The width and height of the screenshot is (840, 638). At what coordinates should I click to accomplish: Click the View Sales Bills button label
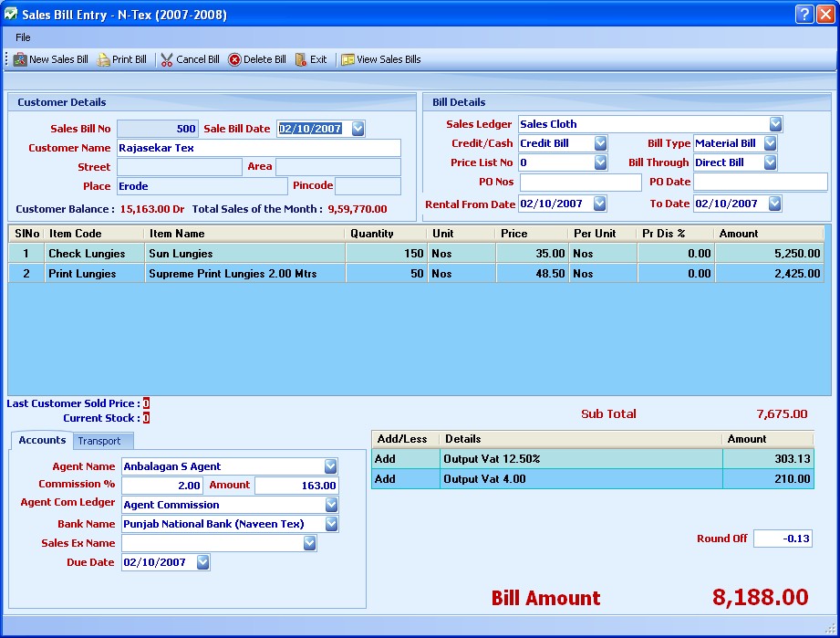389,59
